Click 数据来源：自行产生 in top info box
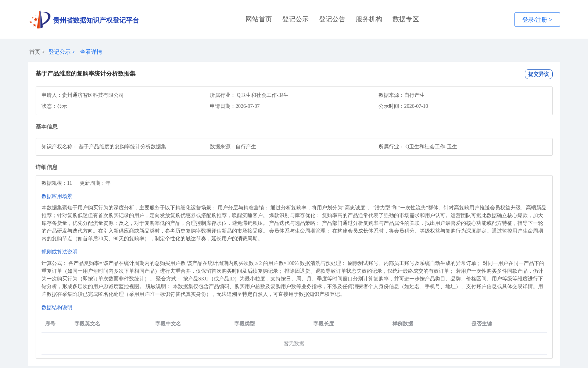588x368 pixels. click(x=402, y=95)
